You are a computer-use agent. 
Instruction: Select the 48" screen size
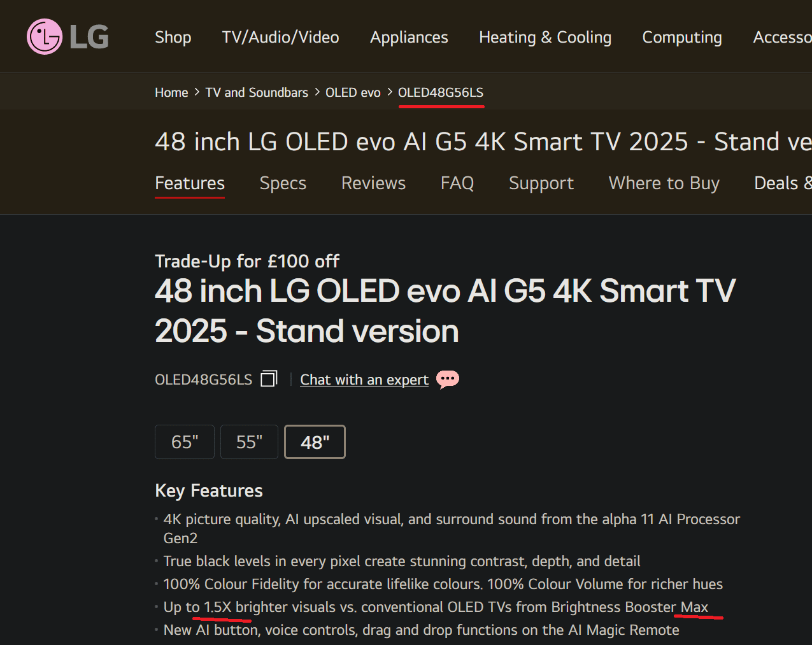315,442
